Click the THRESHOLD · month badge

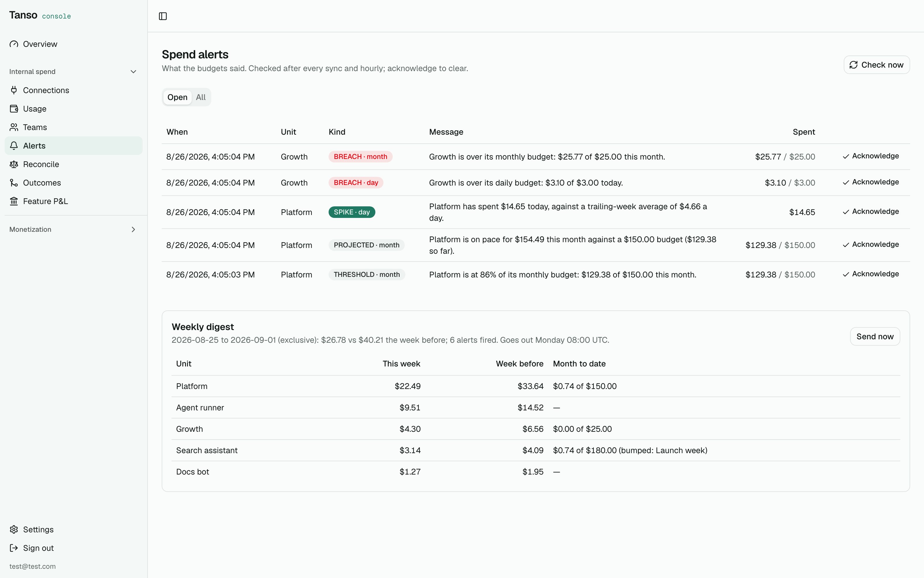pos(366,275)
